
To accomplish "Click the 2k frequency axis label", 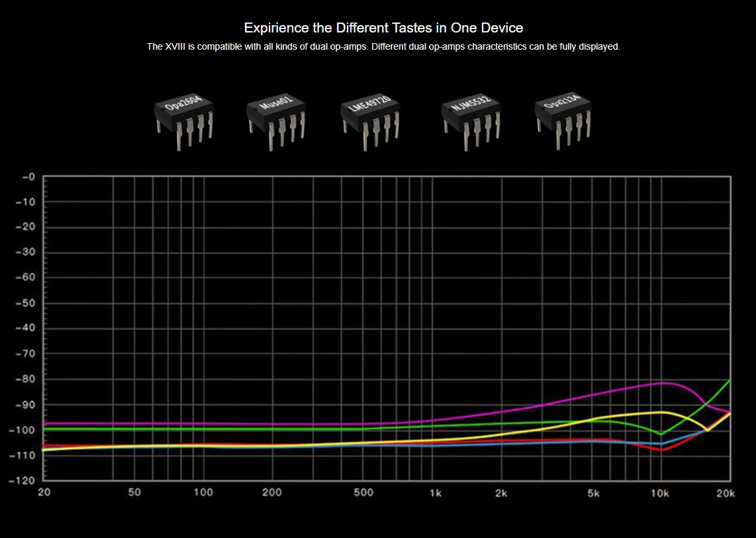I will (x=501, y=492).
